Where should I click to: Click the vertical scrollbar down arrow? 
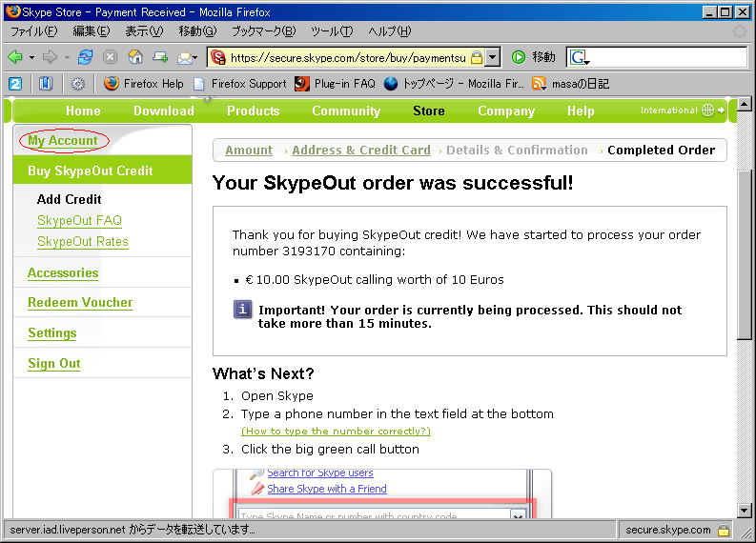click(x=745, y=510)
